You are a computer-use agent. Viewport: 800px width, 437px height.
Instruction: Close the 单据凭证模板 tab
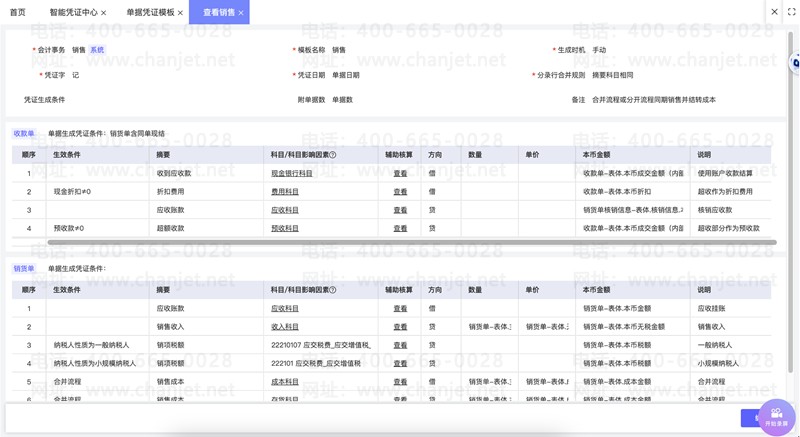click(180, 13)
